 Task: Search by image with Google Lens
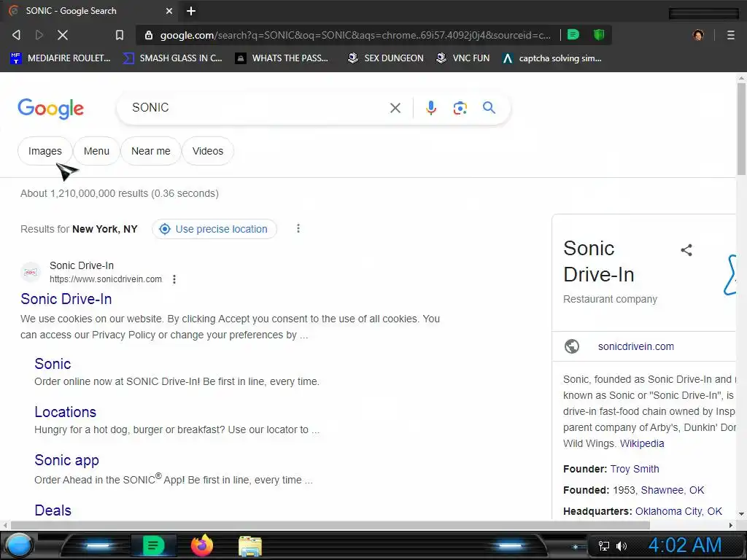pos(460,108)
